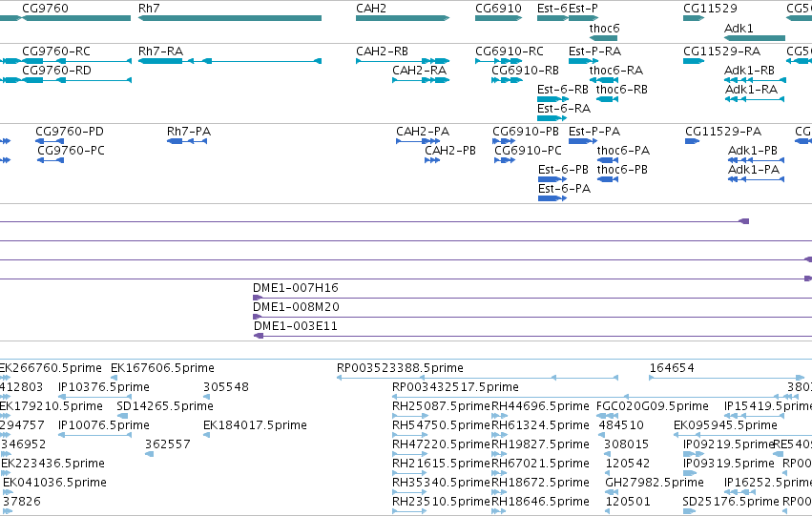Click the CG6910-PC protein feature

coord(505,160)
